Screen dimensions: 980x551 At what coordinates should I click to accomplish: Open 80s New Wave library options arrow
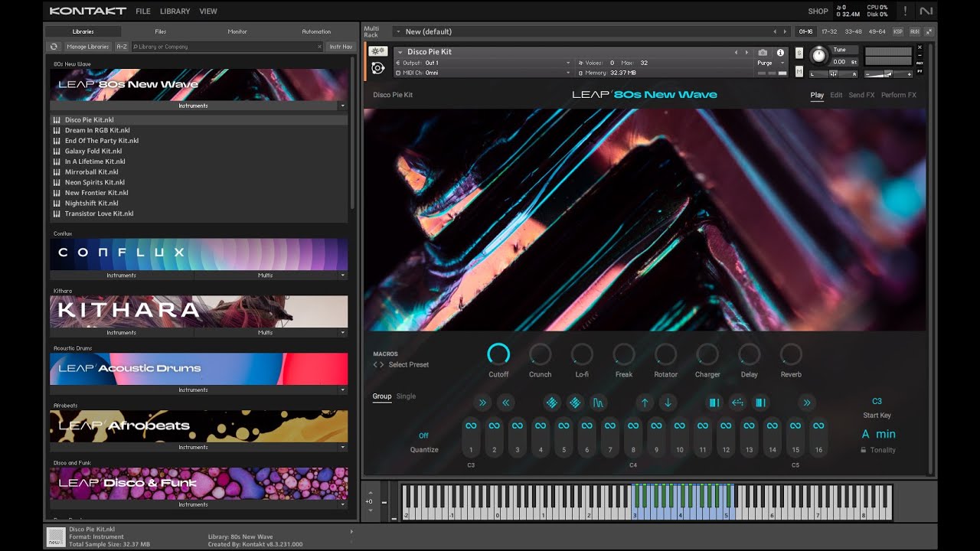[342, 106]
